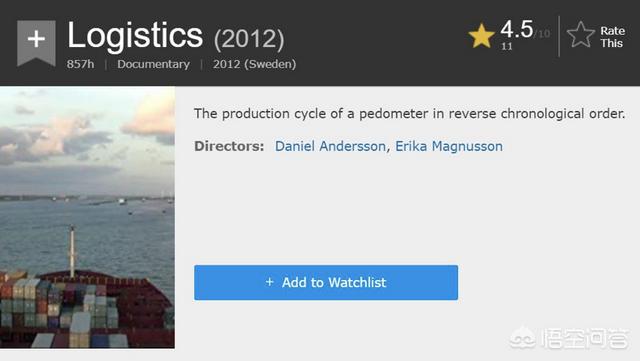
Task: Select the Documentary genre link
Action: click(153, 64)
